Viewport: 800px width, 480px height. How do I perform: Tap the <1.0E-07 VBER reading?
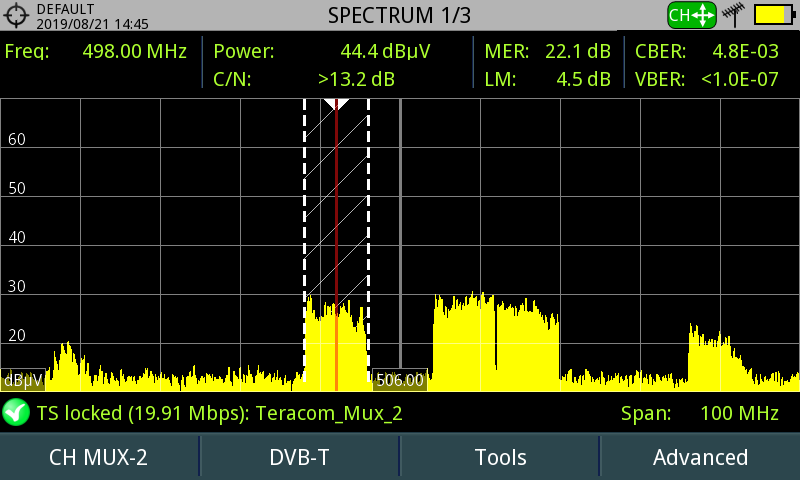click(740, 80)
